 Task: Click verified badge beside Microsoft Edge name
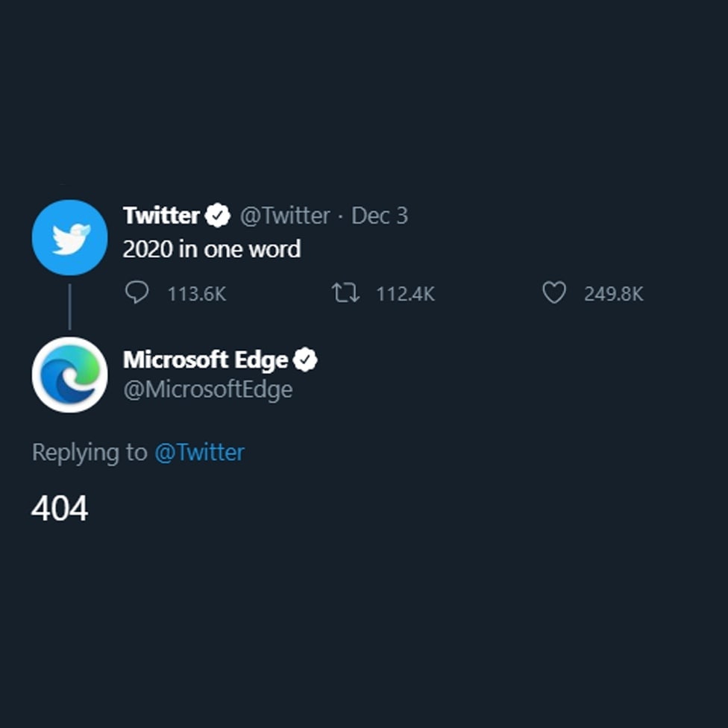305,360
